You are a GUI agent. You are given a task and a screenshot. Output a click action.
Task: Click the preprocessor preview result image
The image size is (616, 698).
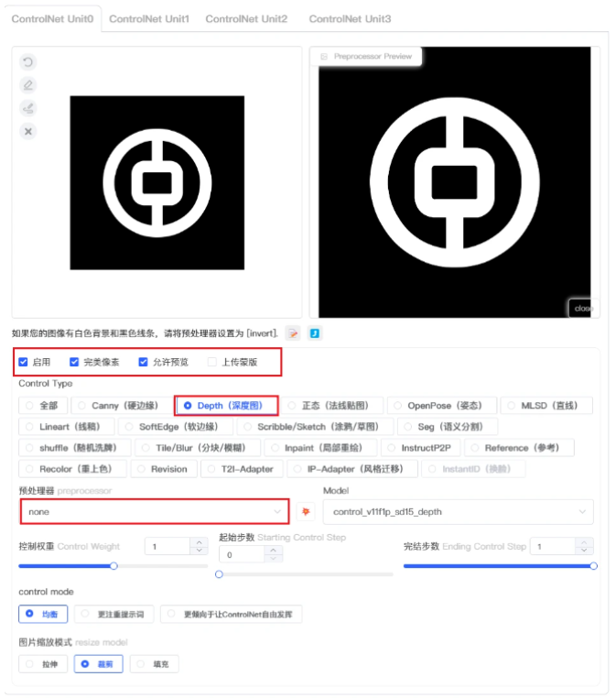(x=455, y=182)
